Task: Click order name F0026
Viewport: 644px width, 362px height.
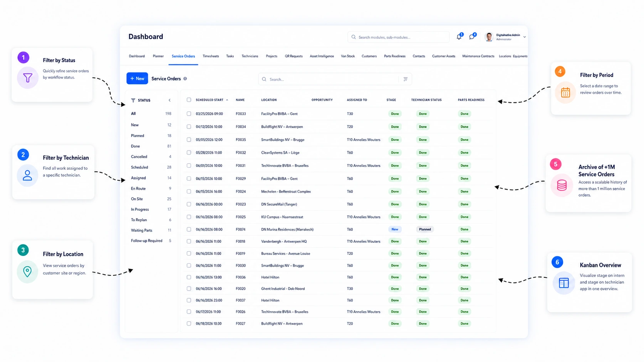Action: [x=241, y=312]
